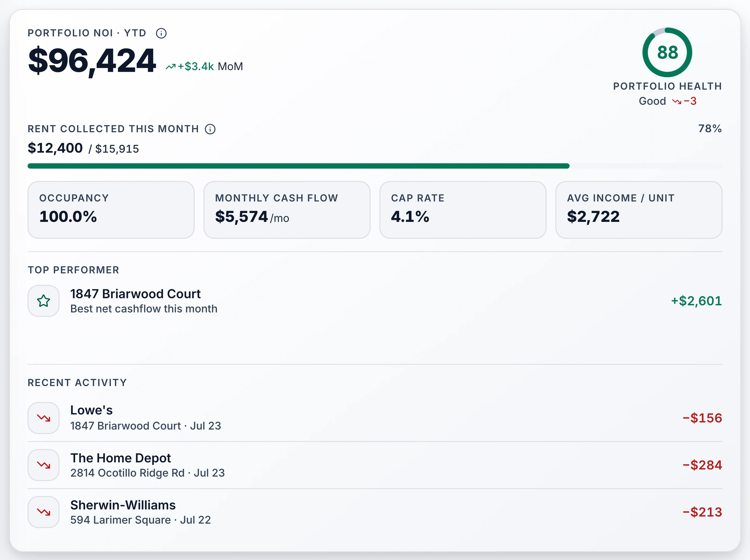Click the expense icon beside Sherwin-Williams
The height and width of the screenshot is (560, 750).
(44, 512)
